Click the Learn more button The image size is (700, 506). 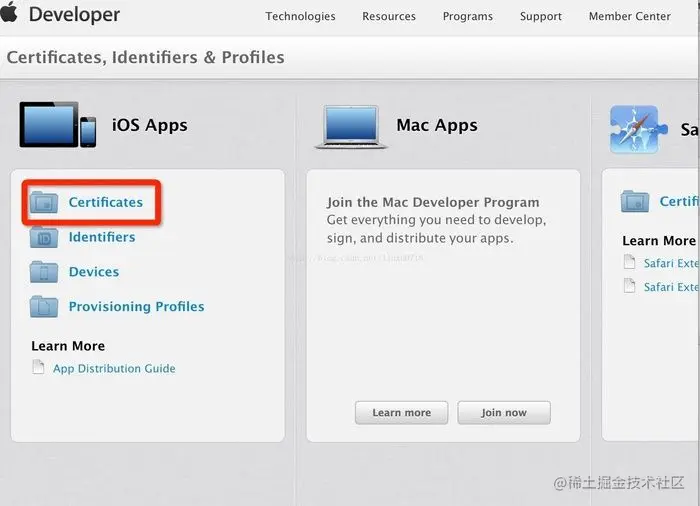pyautogui.click(x=401, y=413)
